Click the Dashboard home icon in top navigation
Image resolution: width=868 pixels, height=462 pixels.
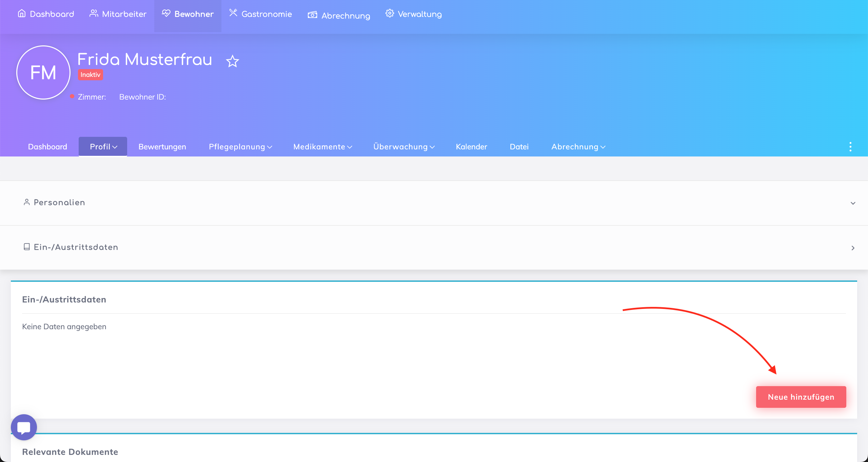pyautogui.click(x=22, y=14)
